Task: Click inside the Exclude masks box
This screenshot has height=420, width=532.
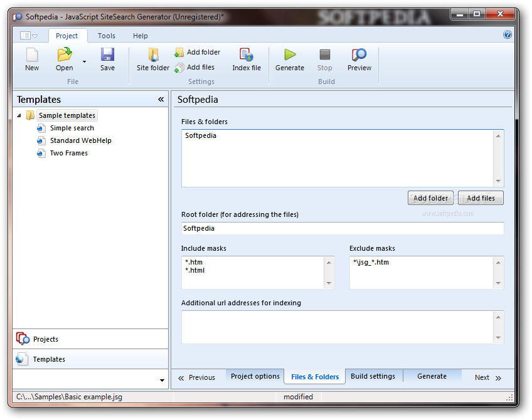Action: pyautogui.click(x=427, y=273)
